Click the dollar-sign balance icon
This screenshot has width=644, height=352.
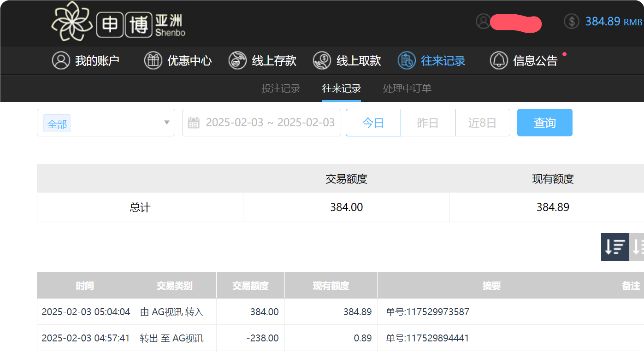tap(571, 22)
